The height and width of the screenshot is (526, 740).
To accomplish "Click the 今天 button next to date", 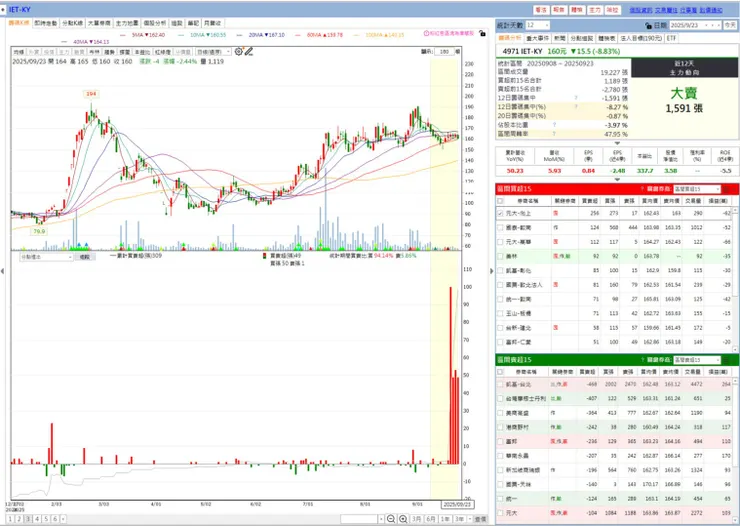I will [x=730, y=25].
